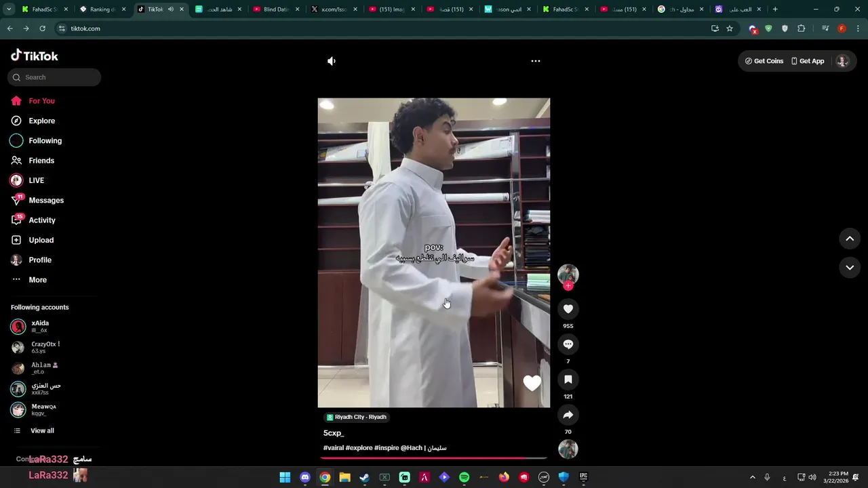Open the Chrome profile avatar F

pos(842,28)
